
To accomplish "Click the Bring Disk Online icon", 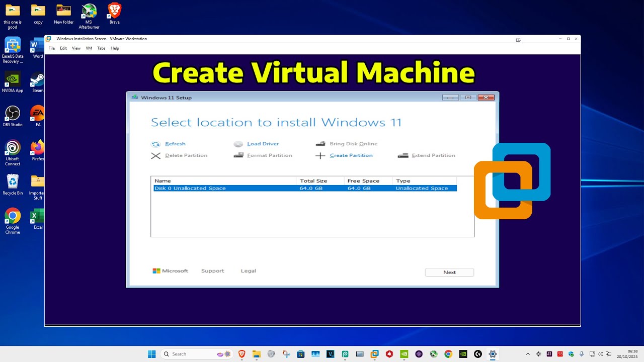I will [320, 144].
